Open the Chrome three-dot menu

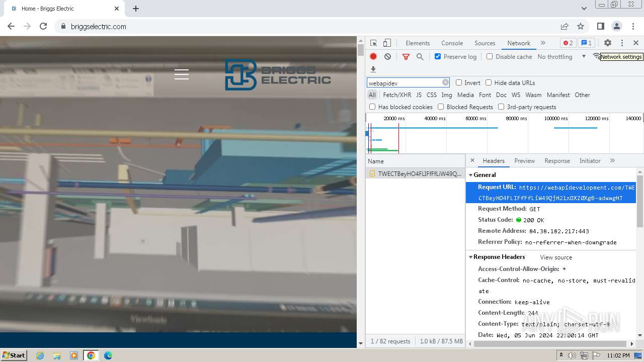click(x=633, y=26)
